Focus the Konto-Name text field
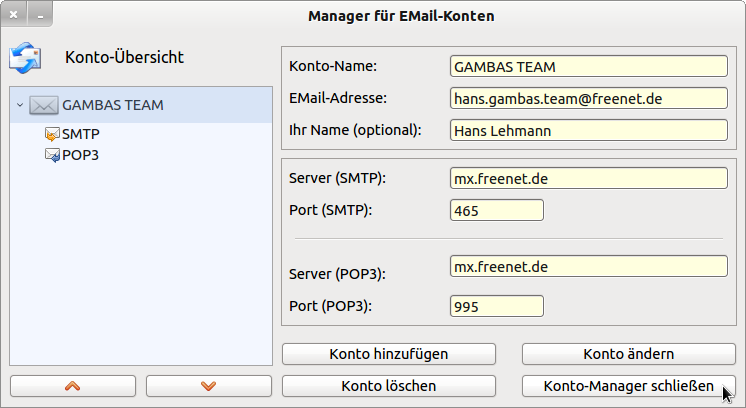The width and height of the screenshot is (746, 408). coord(588,67)
